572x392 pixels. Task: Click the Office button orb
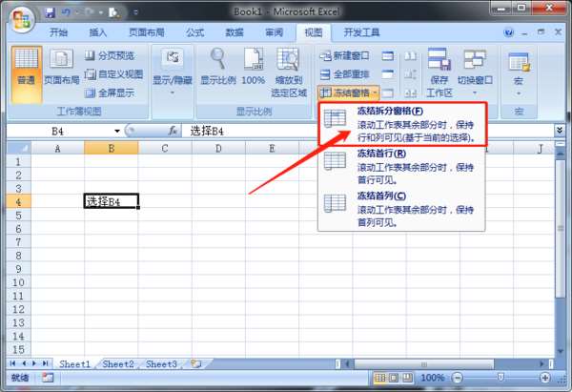22,19
